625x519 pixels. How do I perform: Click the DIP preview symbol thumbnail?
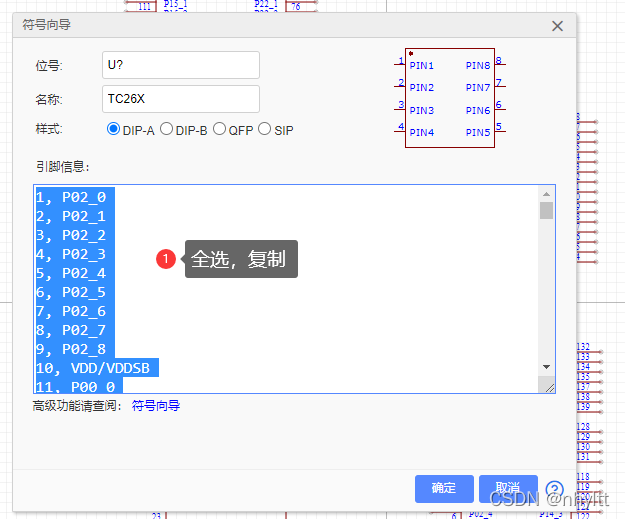(x=450, y=98)
